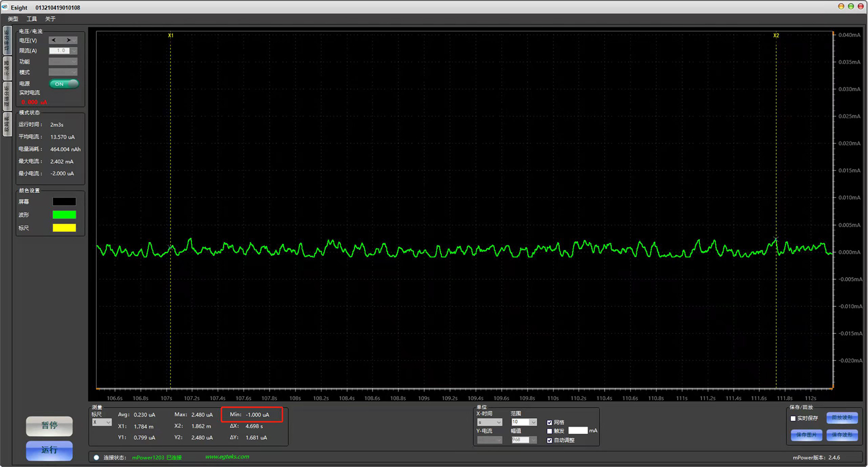The image size is (868, 467).
Task: Increase voltage with the right arrow
Action: (69, 40)
